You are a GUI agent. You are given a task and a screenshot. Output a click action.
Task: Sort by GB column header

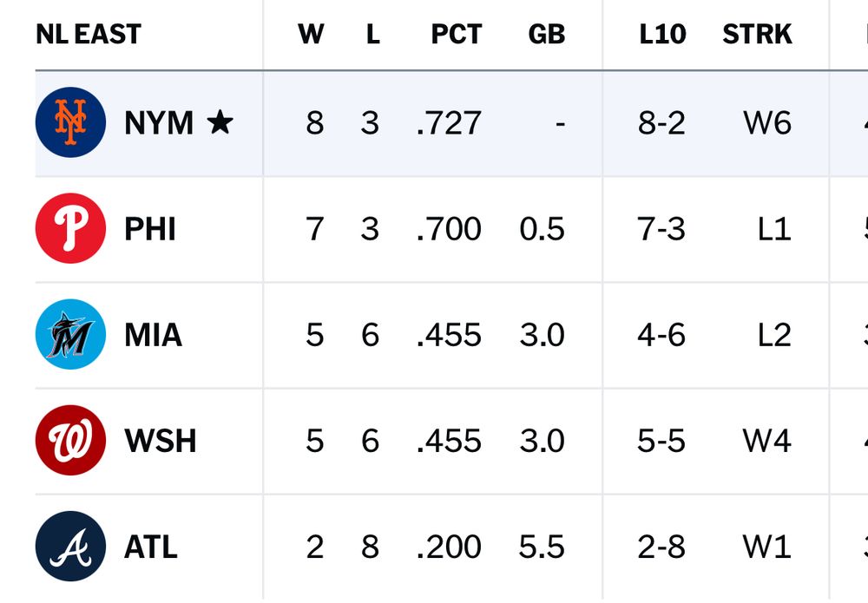(546, 34)
